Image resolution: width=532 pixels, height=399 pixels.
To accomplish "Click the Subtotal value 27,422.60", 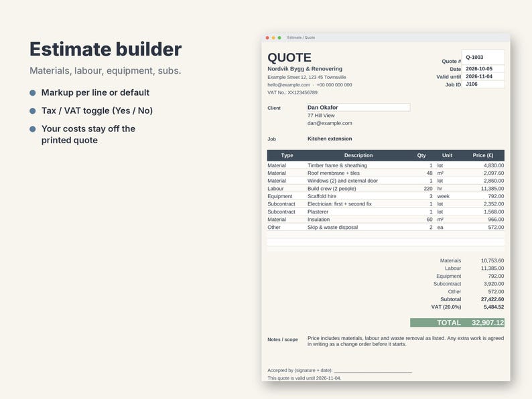I will tap(492, 299).
